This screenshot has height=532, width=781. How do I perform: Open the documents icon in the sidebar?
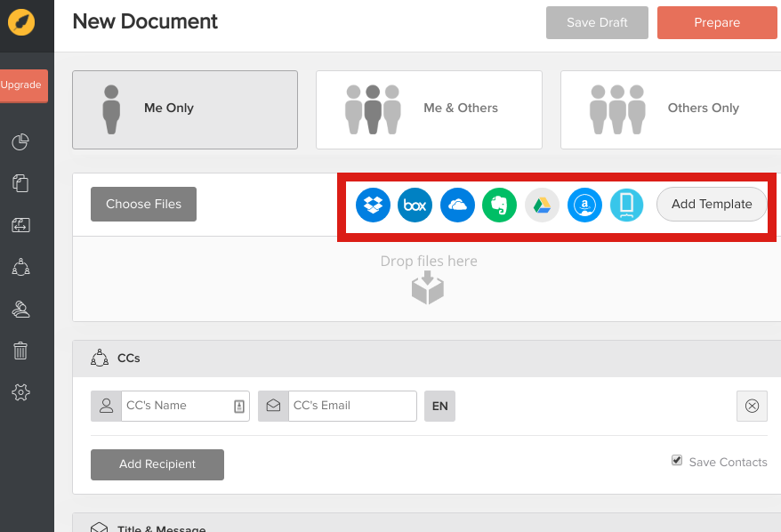20,182
